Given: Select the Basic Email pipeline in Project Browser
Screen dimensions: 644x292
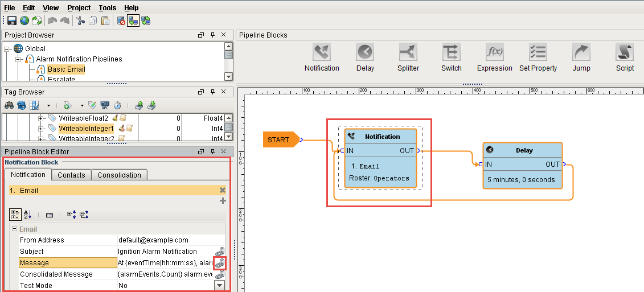Looking at the screenshot, I should (66, 69).
